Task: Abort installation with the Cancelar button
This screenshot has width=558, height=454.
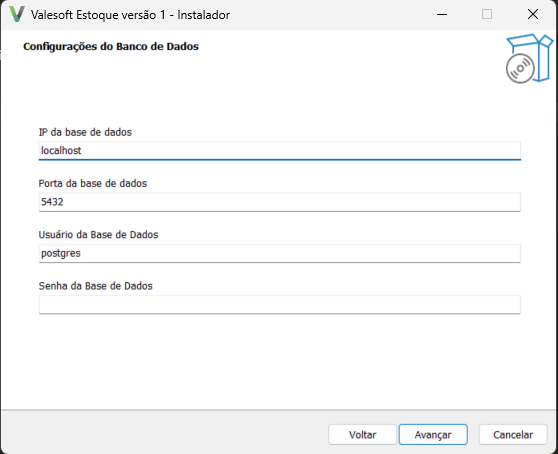Action: (x=513, y=434)
